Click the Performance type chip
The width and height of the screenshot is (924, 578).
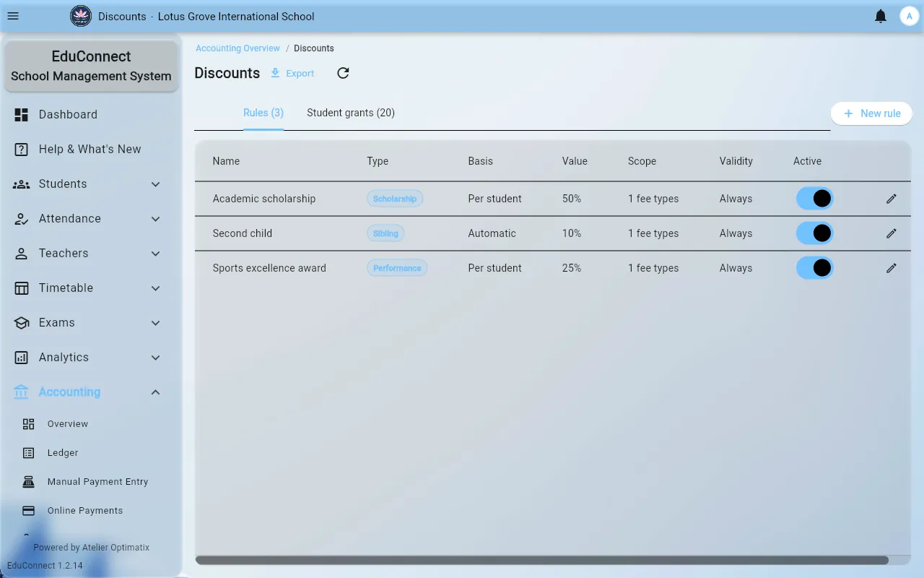click(x=397, y=268)
